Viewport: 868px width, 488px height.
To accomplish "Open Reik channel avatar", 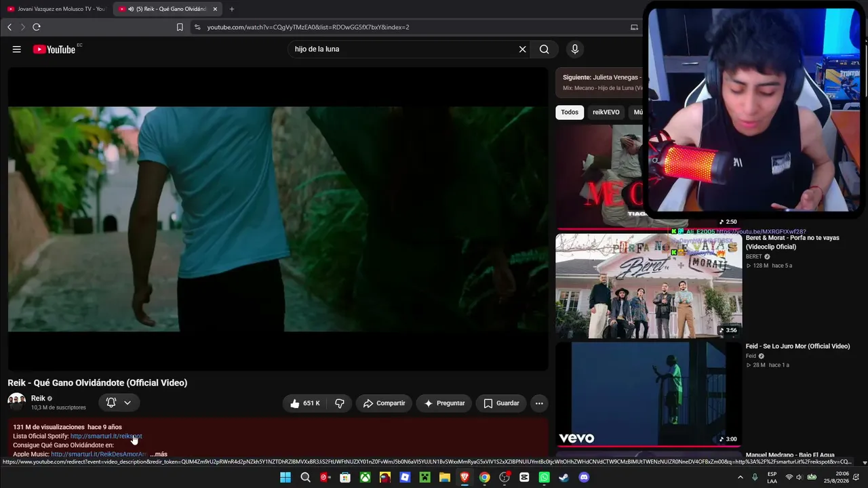I will pos(17,402).
